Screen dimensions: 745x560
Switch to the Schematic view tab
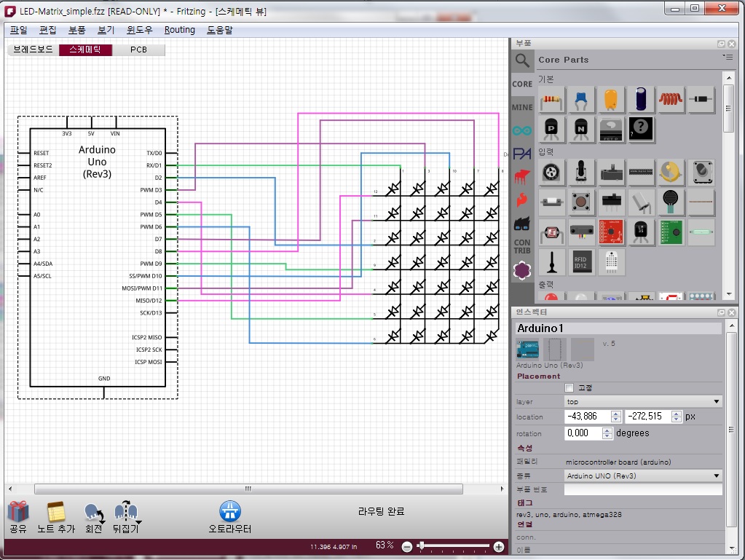pyautogui.click(x=85, y=50)
